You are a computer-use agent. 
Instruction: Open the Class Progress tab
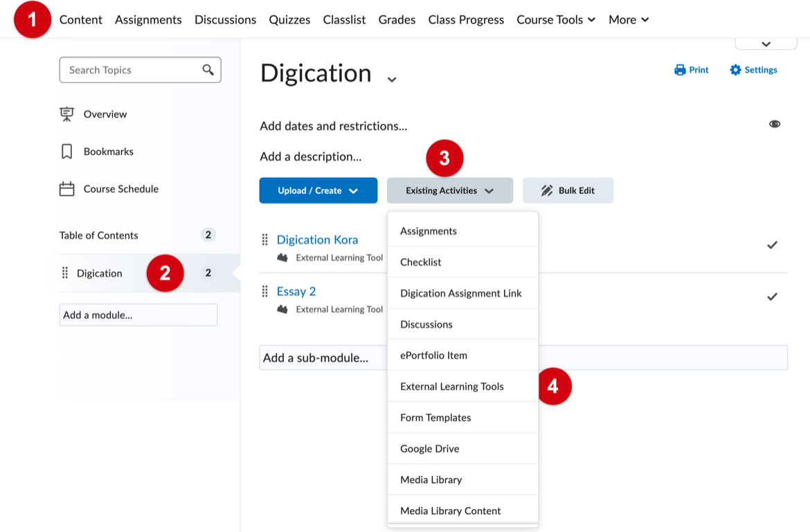[x=466, y=19]
